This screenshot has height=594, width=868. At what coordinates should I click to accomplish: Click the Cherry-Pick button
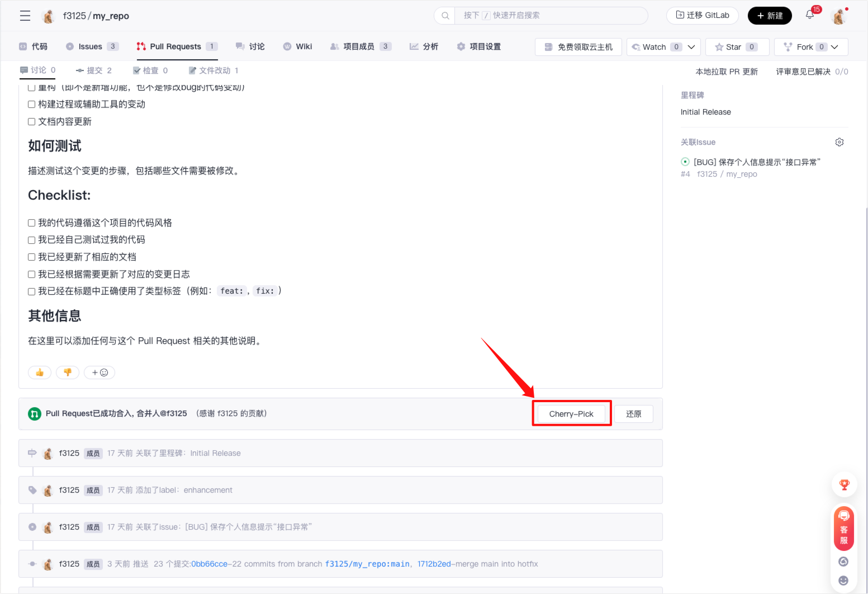pos(571,414)
